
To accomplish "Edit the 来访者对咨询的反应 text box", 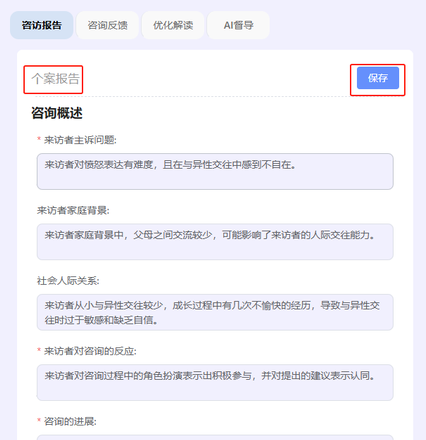I will click(x=215, y=382).
